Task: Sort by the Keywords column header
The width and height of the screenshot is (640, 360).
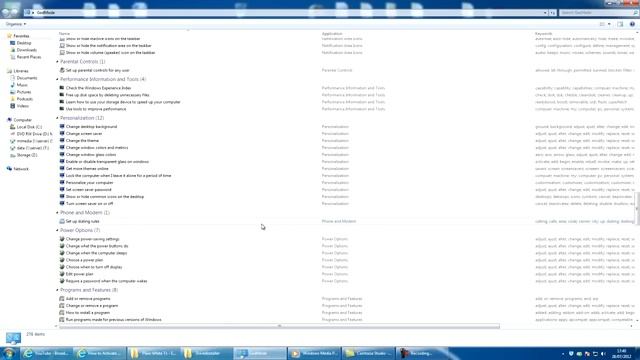Action: pyautogui.click(x=544, y=33)
